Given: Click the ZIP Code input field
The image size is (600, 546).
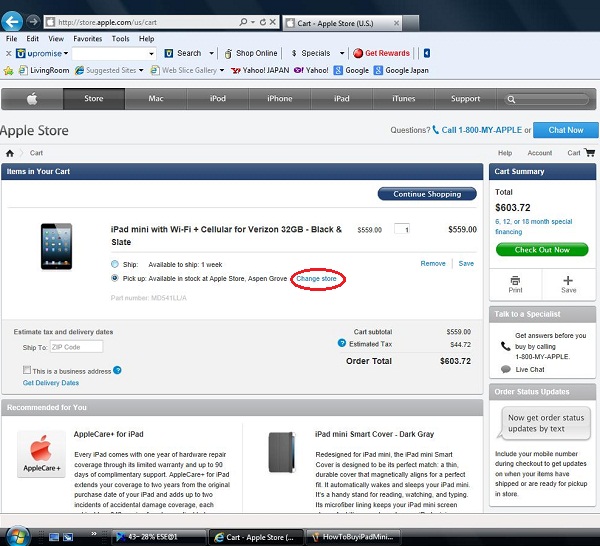Looking at the screenshot, I should coord(77,347).
